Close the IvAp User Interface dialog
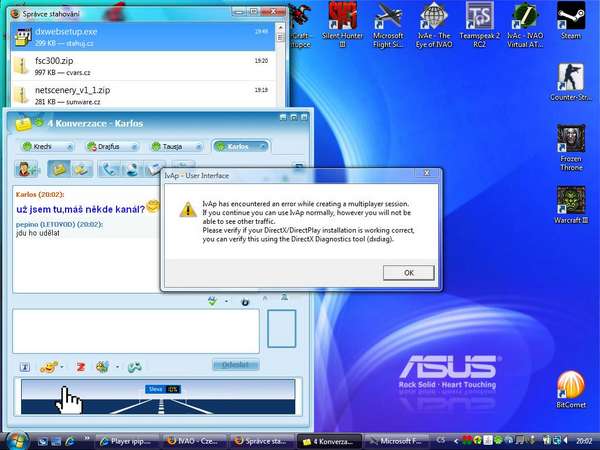This screenshot has height=450, width=600. (x=427, y=173)
